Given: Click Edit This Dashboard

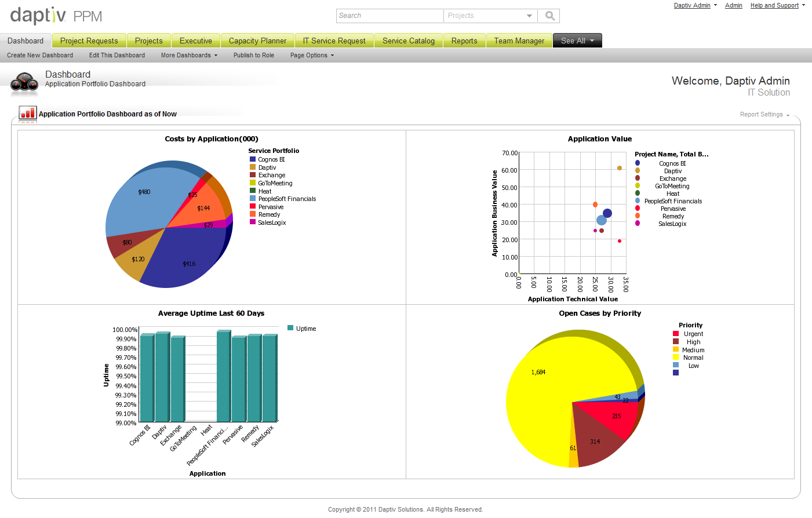Looking at the screenshot, I should tap(117, 55).
